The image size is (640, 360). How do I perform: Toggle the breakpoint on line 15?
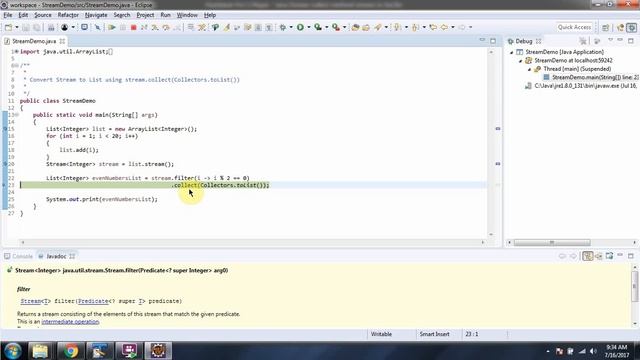5,129
